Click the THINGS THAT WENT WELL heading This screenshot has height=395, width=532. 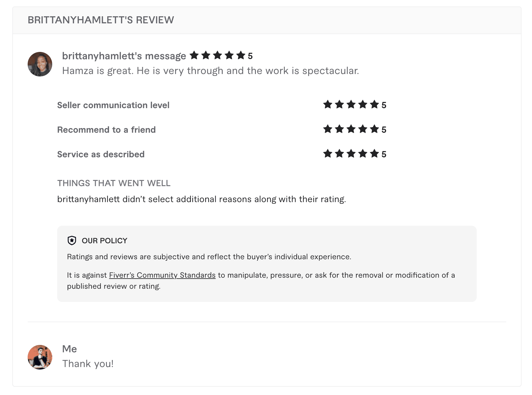[114, 183]
